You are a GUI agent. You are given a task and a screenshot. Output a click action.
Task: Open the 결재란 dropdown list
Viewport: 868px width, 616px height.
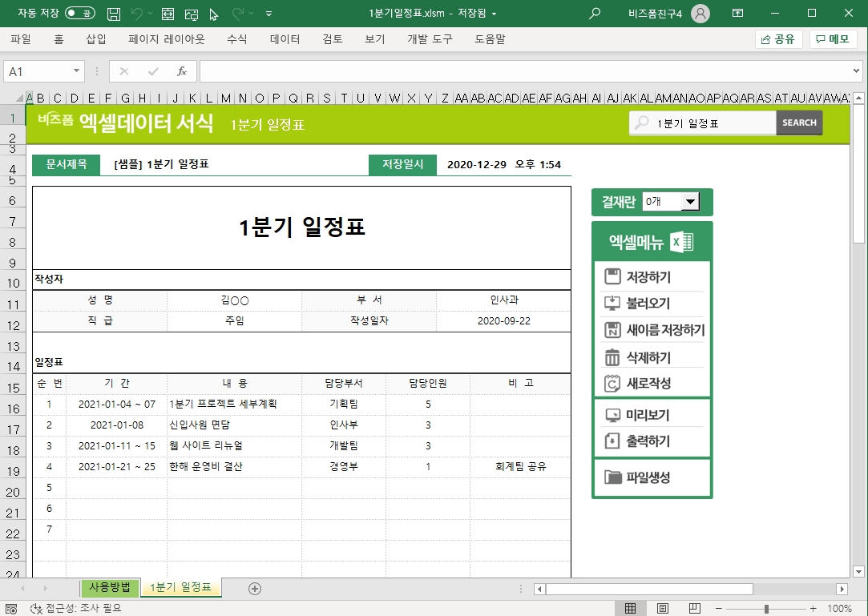tap(690, 203)
